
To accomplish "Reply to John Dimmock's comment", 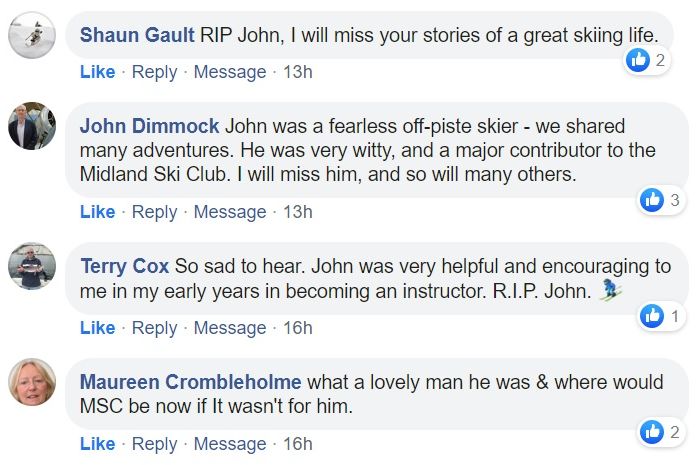I will (x=154, y=212).
